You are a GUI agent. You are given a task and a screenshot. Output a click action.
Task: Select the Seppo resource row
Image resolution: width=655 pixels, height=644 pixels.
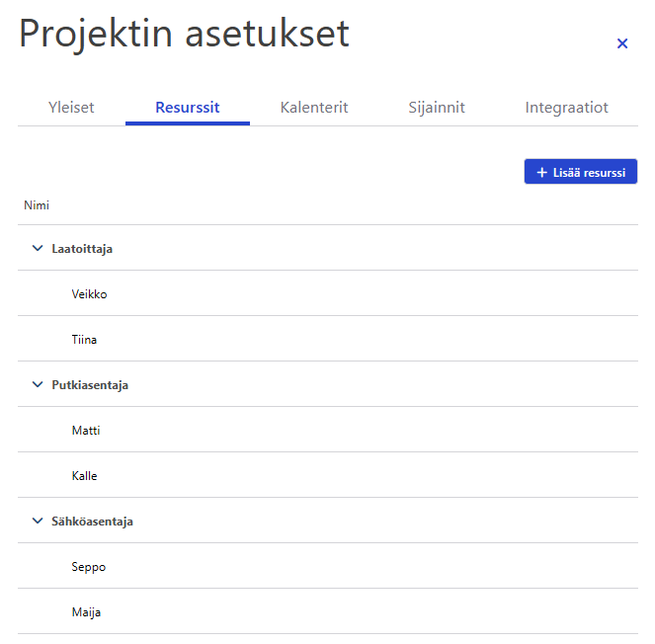(x=89, y=567)
